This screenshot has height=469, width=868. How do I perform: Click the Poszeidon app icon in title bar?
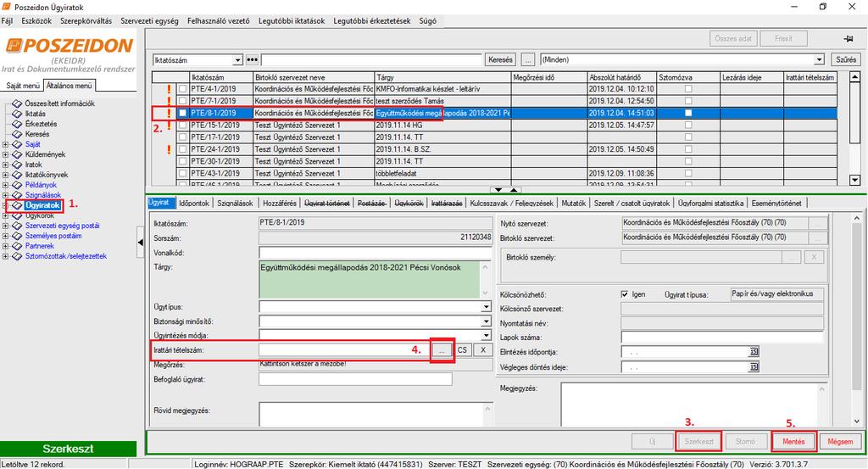7,7
